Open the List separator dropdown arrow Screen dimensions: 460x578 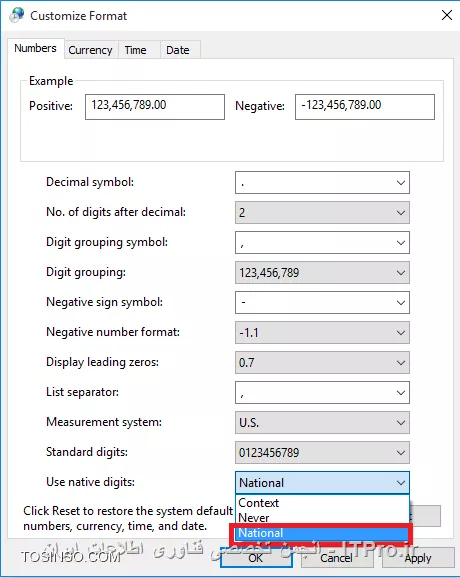click(401, 393)
